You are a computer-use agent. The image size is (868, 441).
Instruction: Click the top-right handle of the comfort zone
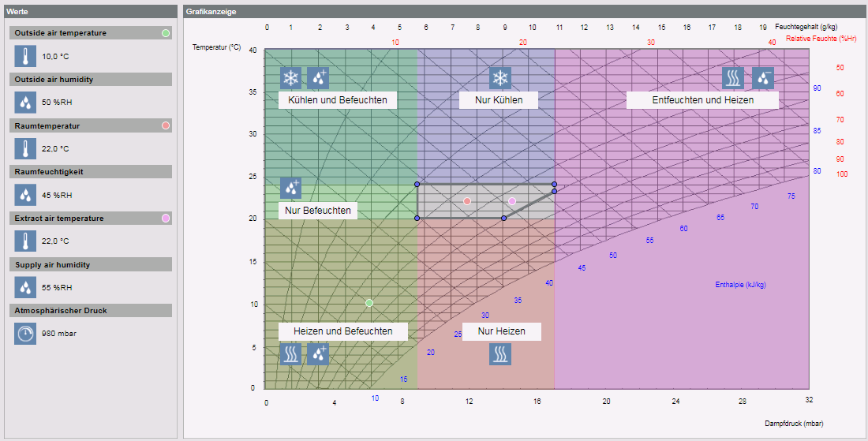554,185
